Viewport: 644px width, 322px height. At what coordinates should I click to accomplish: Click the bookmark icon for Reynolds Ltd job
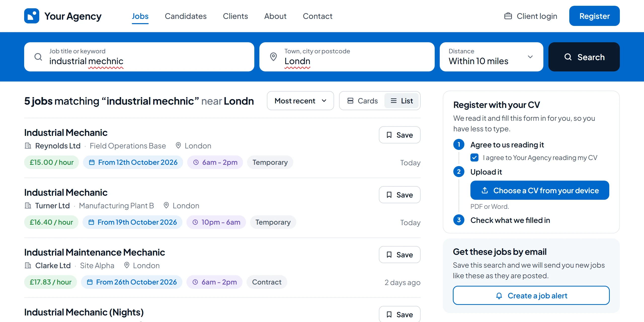pos(389,135)
